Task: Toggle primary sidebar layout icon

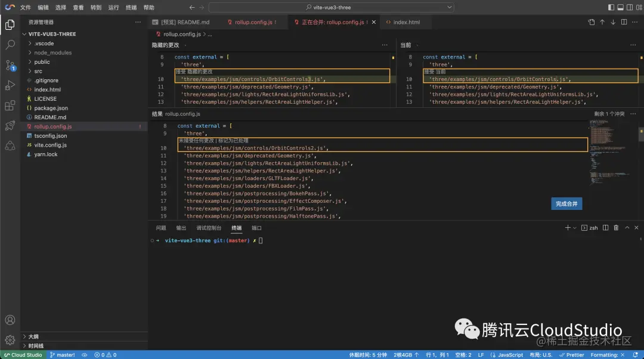Action: pyautogui.click(x=611, y=7)
